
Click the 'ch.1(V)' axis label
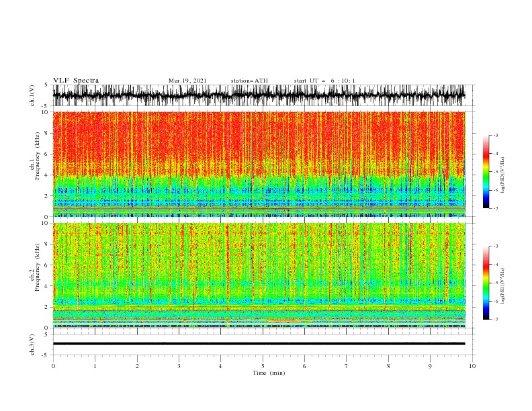[x=32, y=95]
